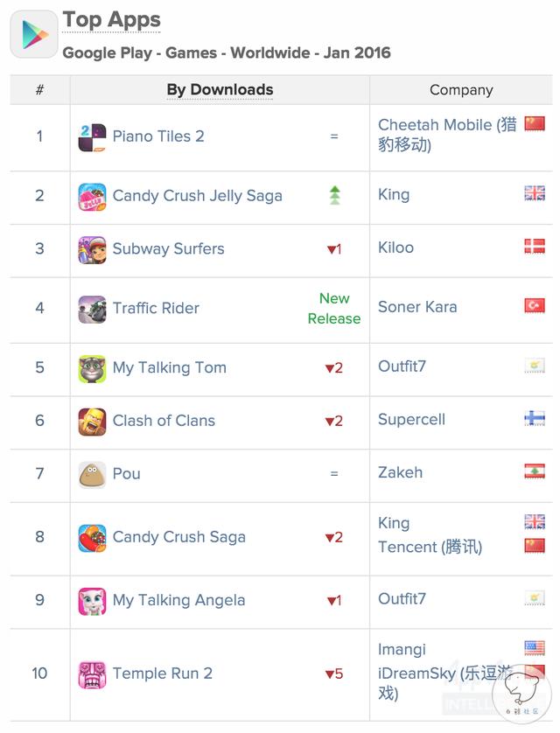Click the Temple Run 2 icon
This screenshot has height=733, width=560.
(92, 674)
